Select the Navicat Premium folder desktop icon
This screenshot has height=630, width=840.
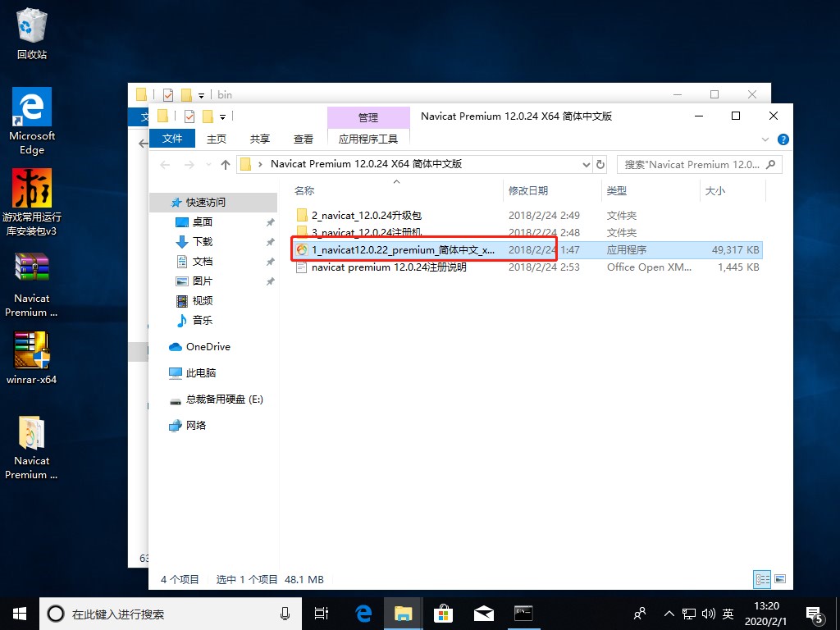pos(32,448)
